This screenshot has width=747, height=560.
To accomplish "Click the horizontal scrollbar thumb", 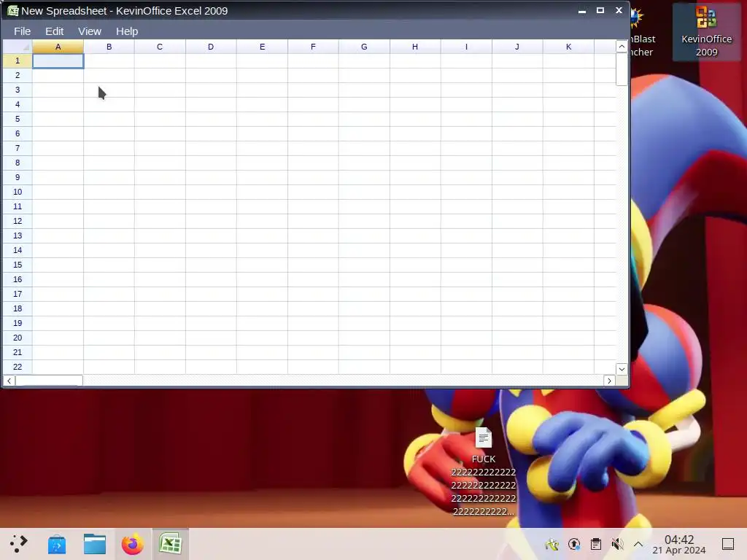I will pyautogui.click(x=49, y=381).
